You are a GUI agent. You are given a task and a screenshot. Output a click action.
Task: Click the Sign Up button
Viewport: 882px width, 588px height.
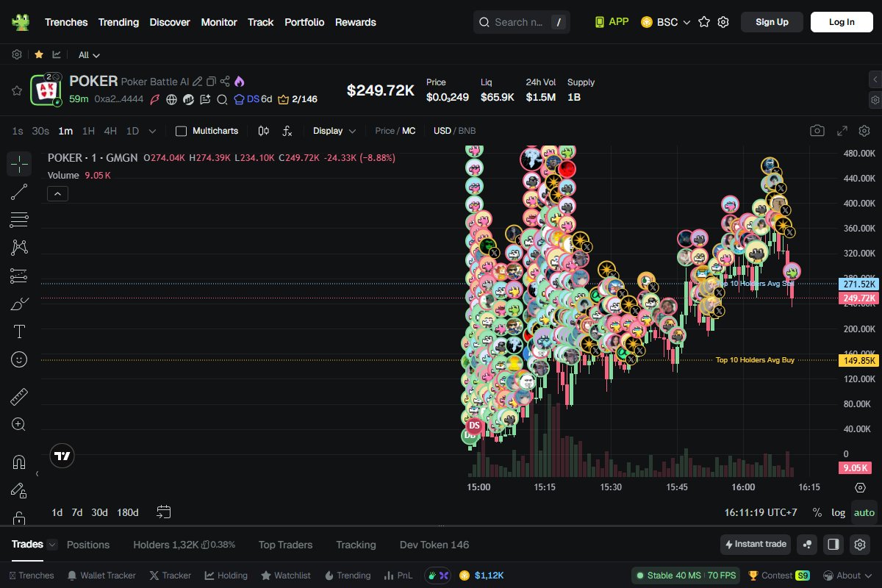pos(772,22)
